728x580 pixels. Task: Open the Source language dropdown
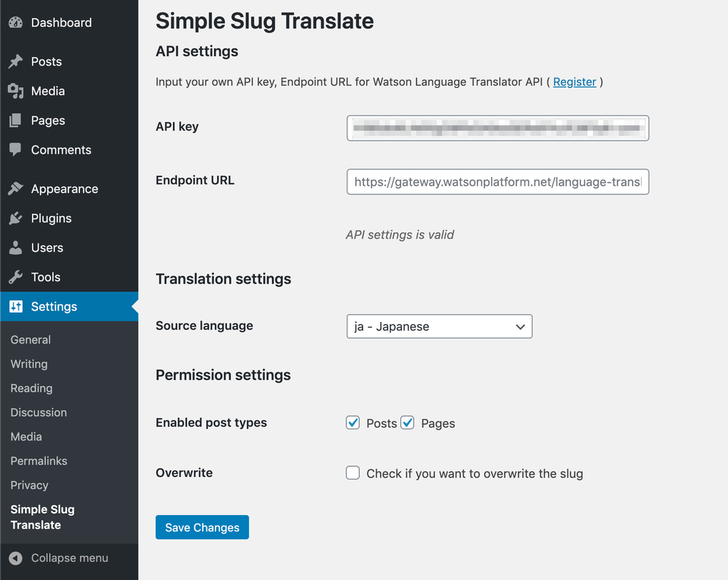click(439, 326)
